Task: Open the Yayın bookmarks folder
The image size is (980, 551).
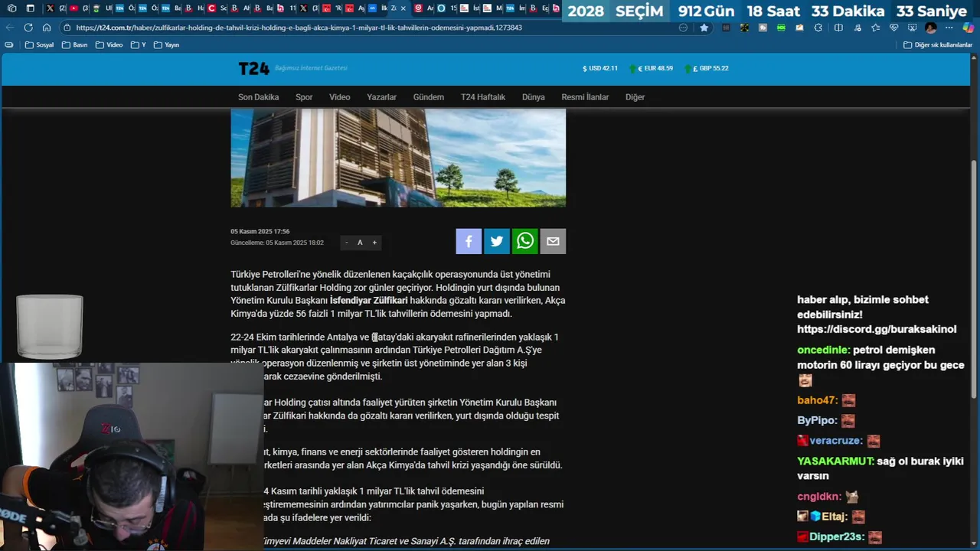Action: tap(167, 44)
